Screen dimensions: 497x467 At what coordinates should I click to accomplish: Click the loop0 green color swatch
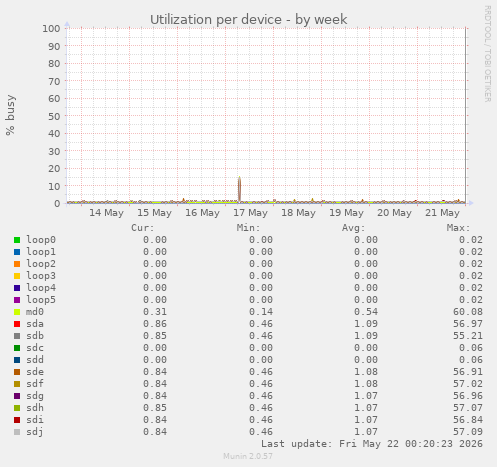pyautogui.click(x=17, y=240)
